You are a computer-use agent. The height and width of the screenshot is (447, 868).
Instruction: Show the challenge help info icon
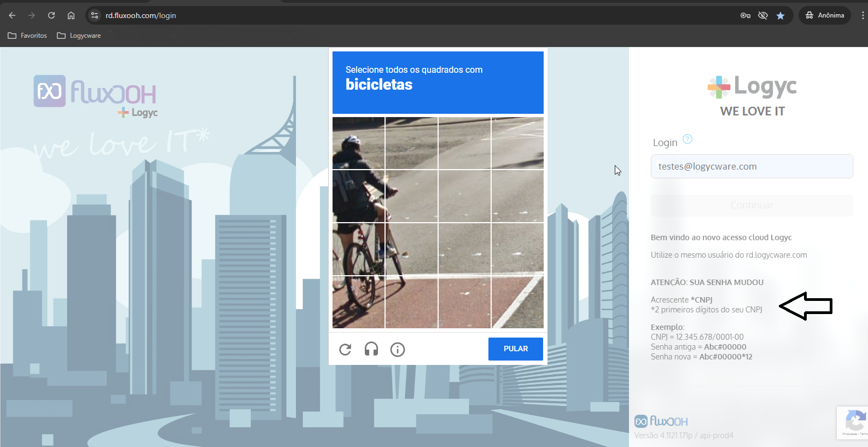pos(398,349)
